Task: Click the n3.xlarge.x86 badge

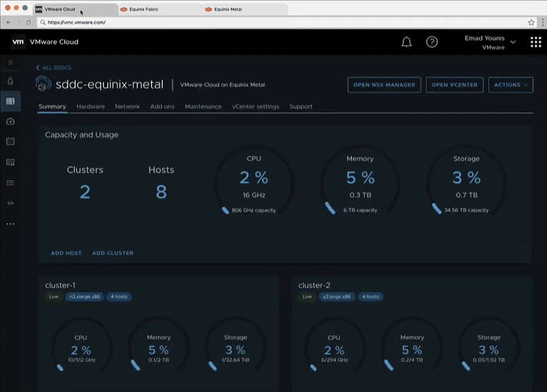Action: coord(84,297)
